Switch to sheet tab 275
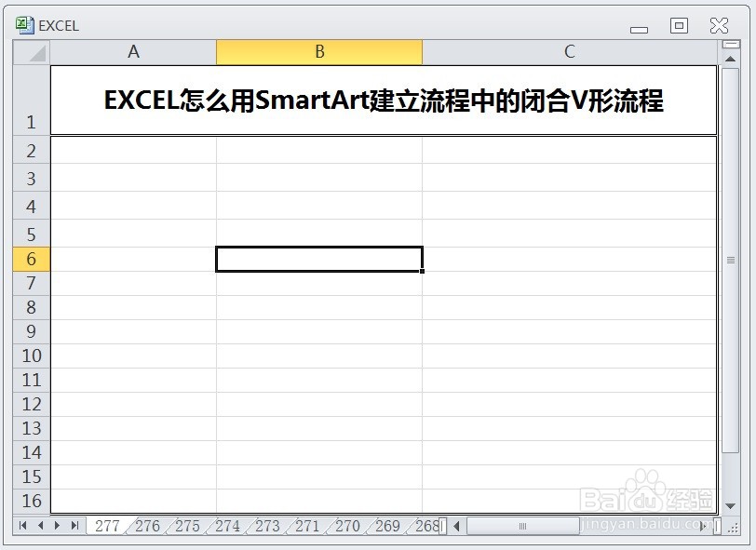Viewport: 756px width, 550px height. 187,526
